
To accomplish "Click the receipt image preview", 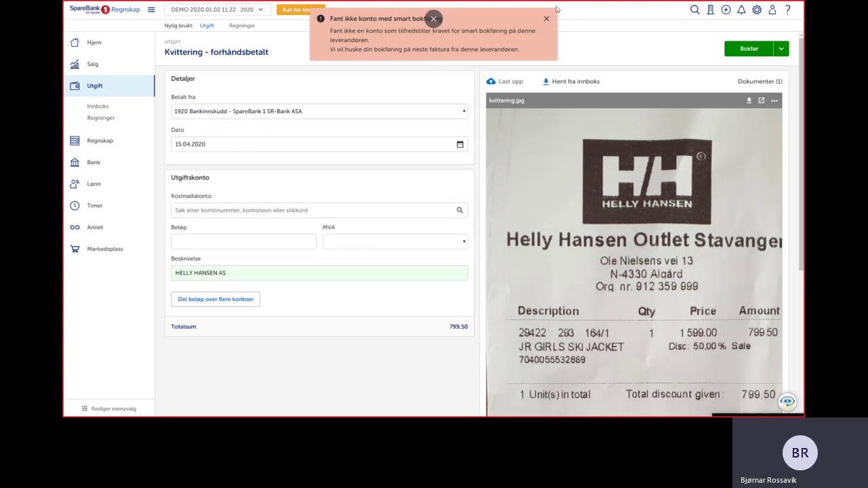I will (x=634, y=261).
